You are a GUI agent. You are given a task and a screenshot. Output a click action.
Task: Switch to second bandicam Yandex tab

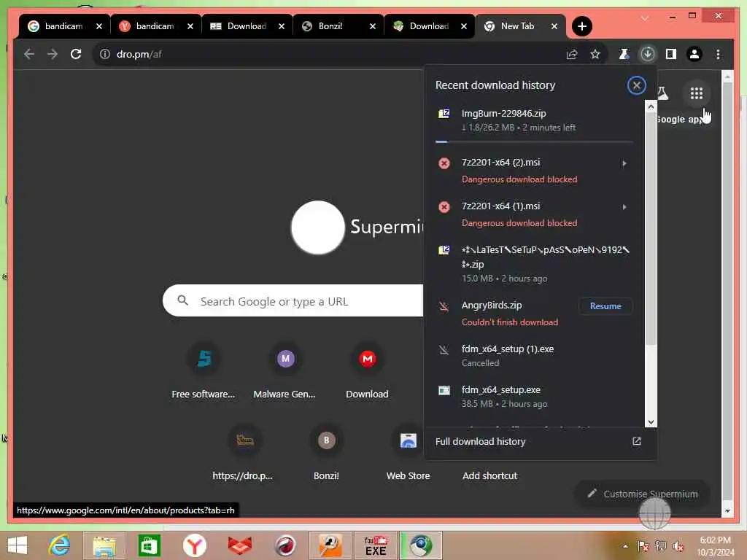pos(155,26)
